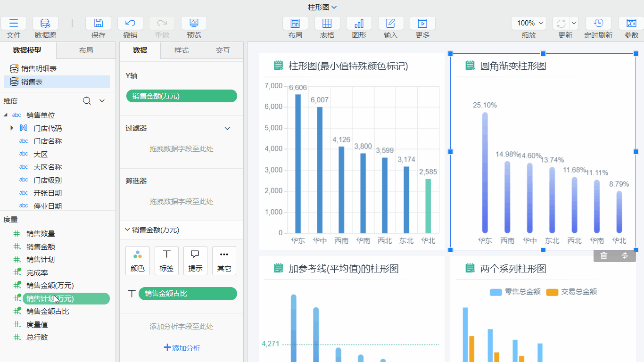Expand the 过滤器 section chevron
This screenshot has height=362, width=644.
(227, 128)
